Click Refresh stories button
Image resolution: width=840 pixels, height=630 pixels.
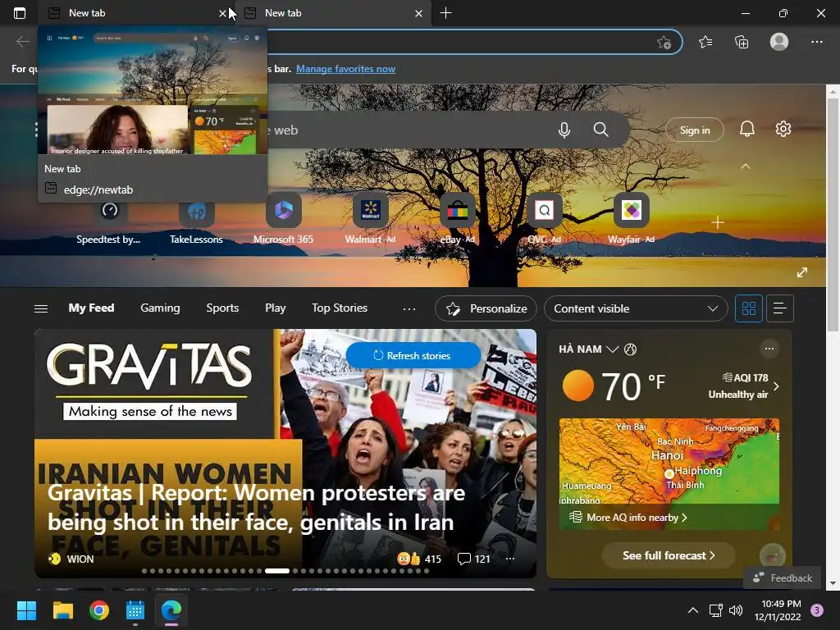413,355
